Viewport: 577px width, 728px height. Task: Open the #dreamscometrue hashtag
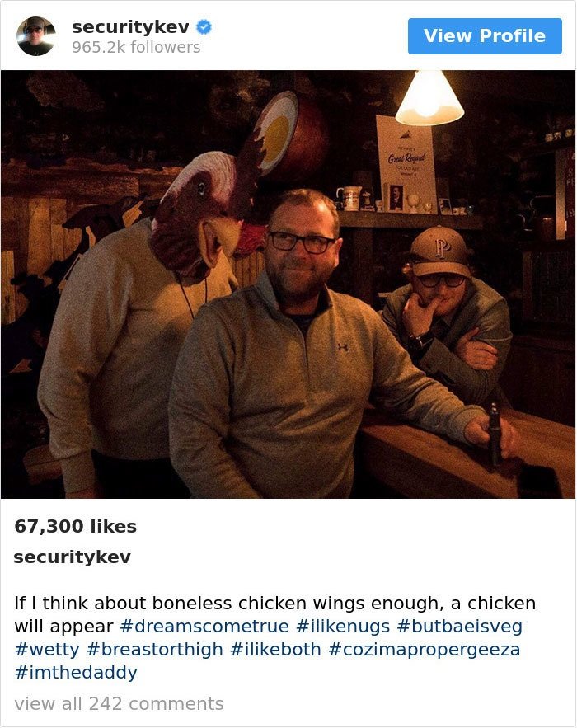204,627
